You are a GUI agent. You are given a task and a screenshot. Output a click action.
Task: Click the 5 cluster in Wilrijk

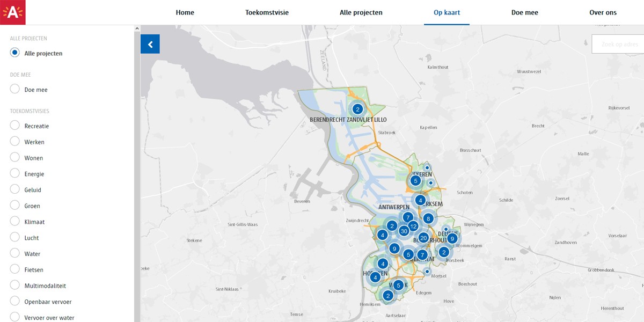pyautogui.click(x=398, y=285)
